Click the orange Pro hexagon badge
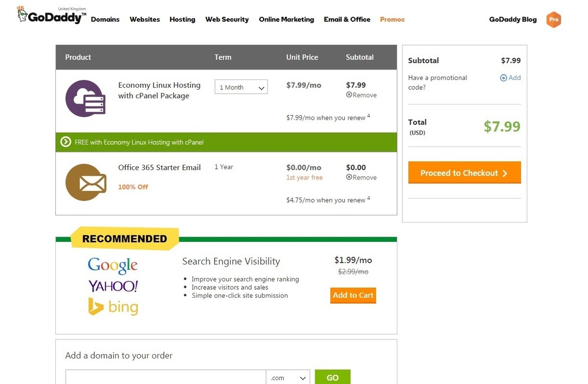 (553, 20)
